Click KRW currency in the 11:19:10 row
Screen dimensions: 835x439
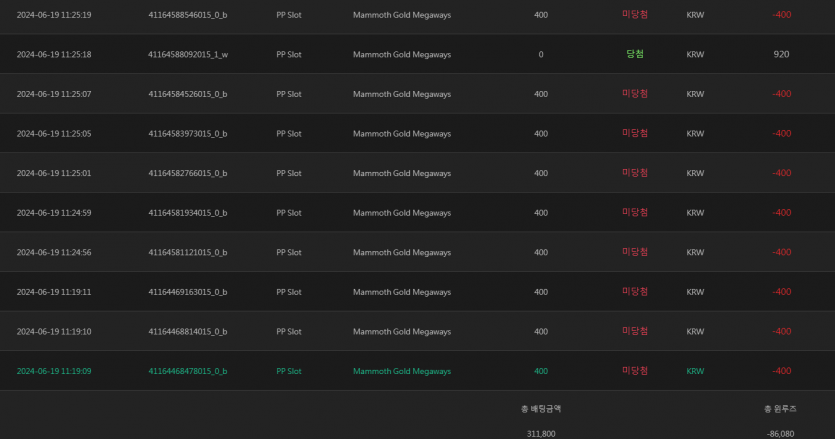coord(695,331)
